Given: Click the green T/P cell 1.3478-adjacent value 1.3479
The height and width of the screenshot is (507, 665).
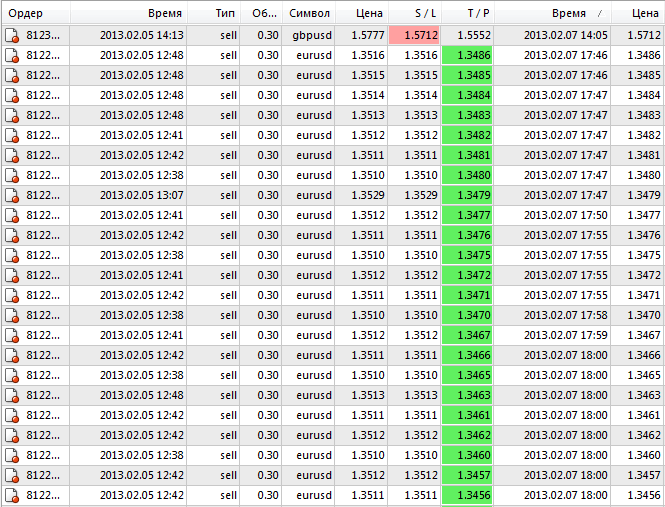Looking at the screenshot, I should (x=467, y=195).
